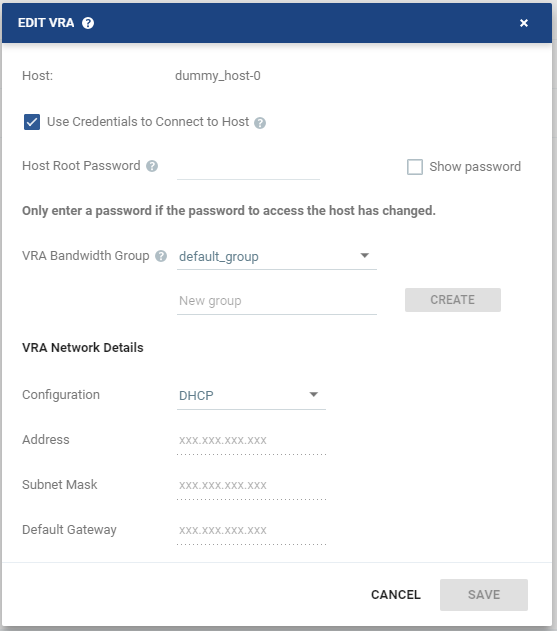Uncheck Use Credentials to Connect to Host

[x=32, y=122]
